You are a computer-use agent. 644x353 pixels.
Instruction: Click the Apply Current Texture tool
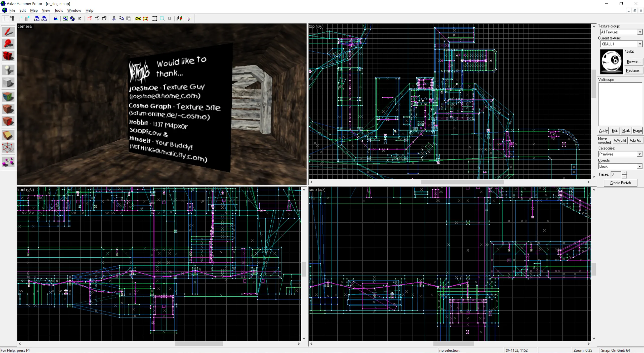click(x=8, y=109)
